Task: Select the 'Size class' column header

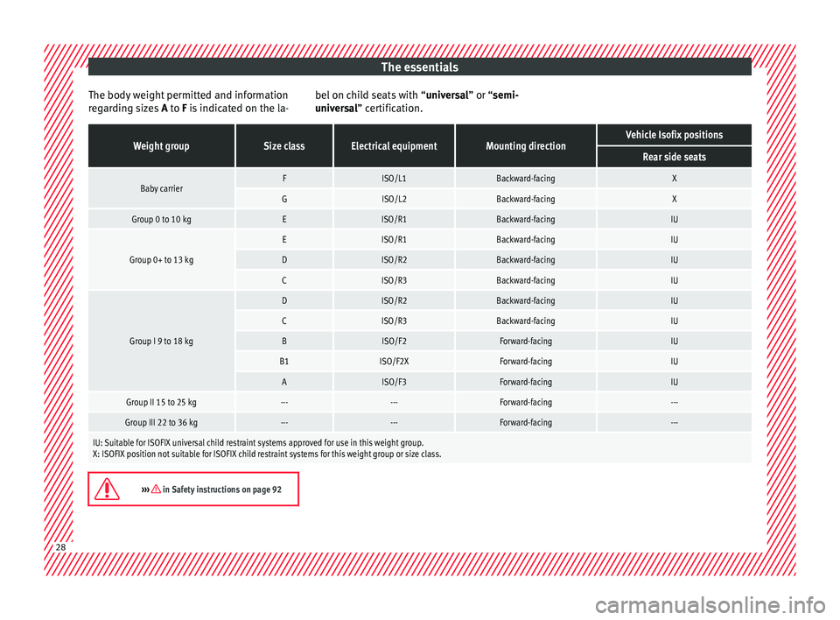Action: click(285, 145)
